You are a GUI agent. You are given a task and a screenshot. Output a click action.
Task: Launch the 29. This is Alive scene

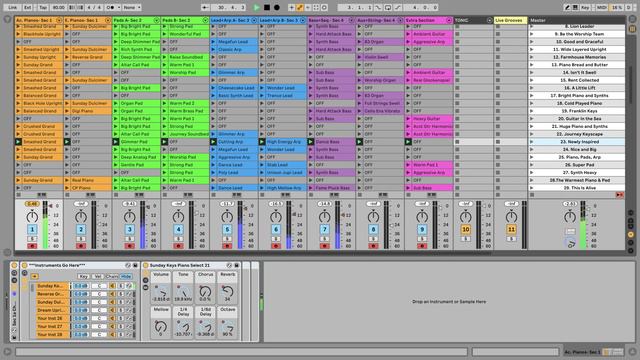pos(531,188)
